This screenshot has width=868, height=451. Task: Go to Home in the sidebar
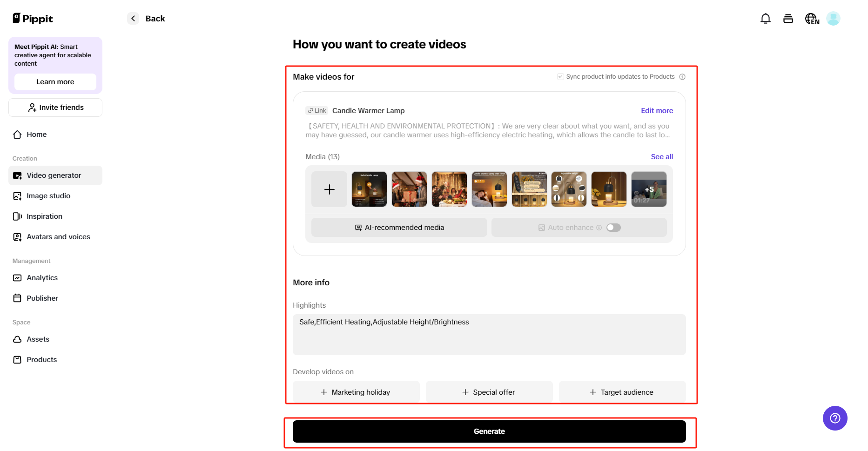[x=55, y=135]
